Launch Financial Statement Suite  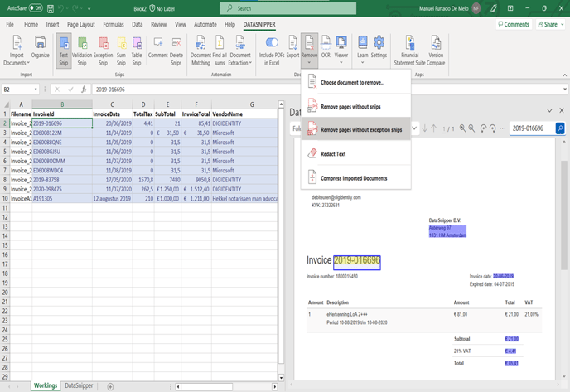pyautogui.click(x=409, y=51)
